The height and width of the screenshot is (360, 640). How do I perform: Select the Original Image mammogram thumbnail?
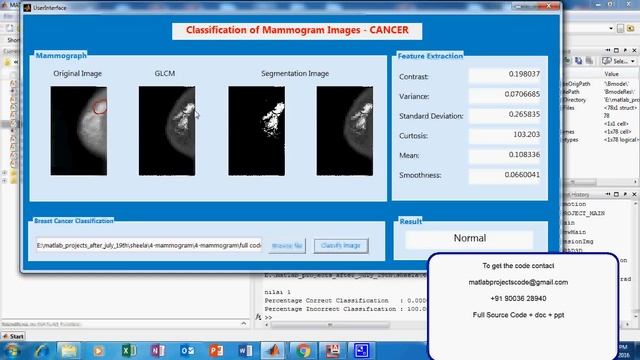(79, 131)
